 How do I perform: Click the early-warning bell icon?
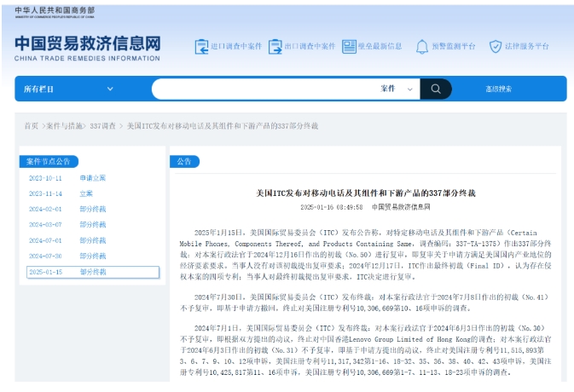click(421, 46)
